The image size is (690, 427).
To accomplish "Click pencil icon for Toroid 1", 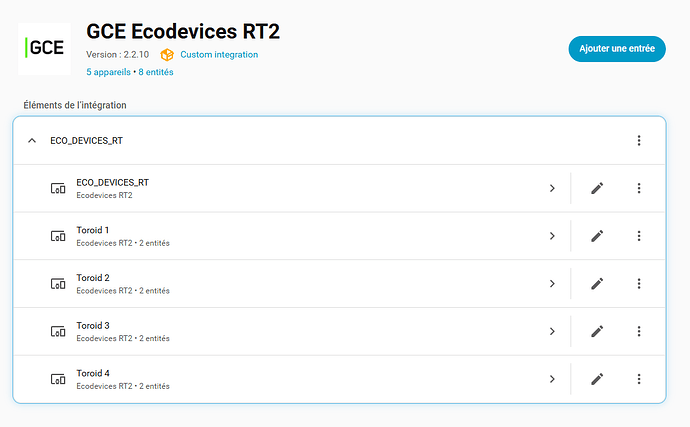I will click(x=597, y=236).
